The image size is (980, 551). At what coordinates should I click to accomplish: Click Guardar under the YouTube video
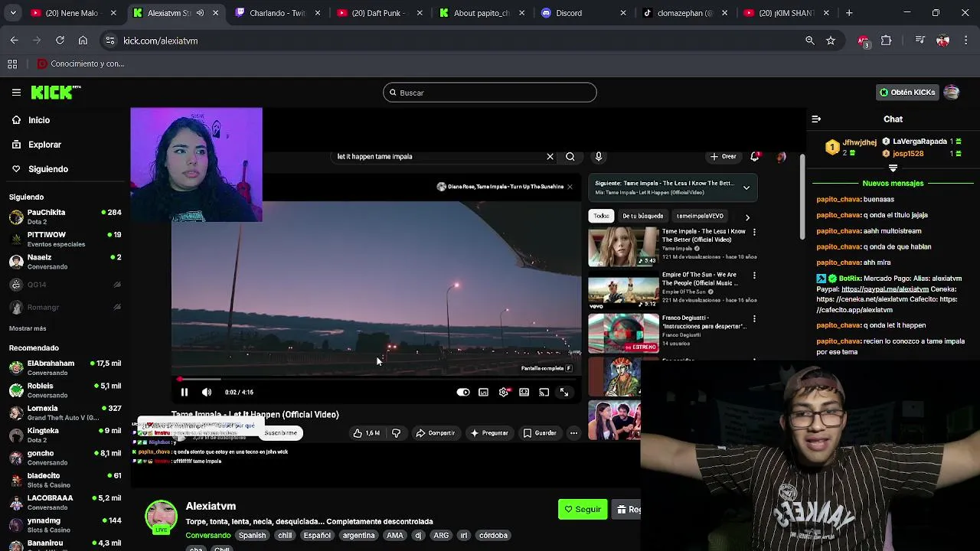[539, 433]
